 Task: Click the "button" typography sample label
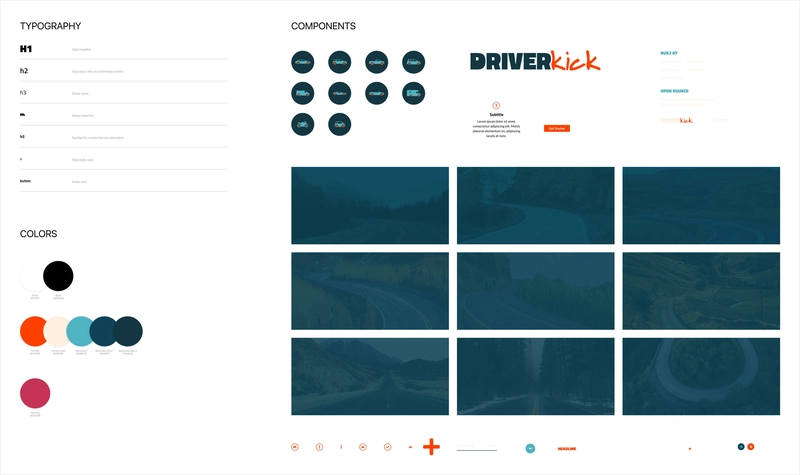click(26, 181)
